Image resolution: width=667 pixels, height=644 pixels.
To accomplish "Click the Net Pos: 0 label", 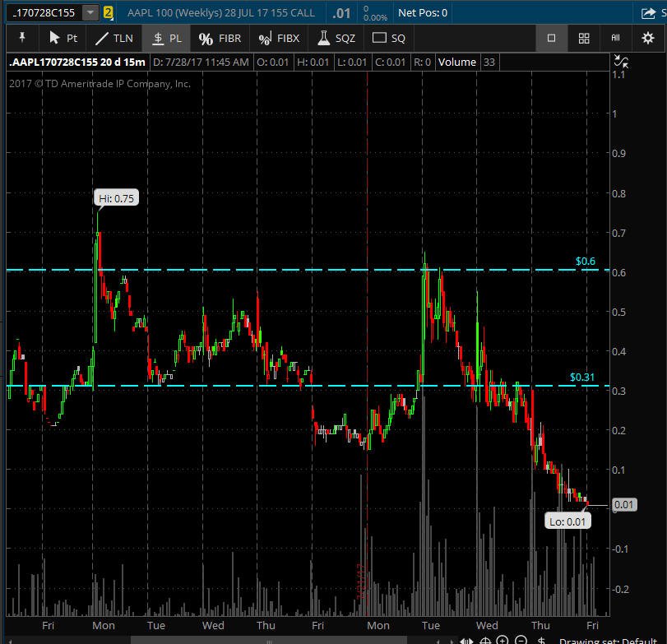I will click(423, 13).
